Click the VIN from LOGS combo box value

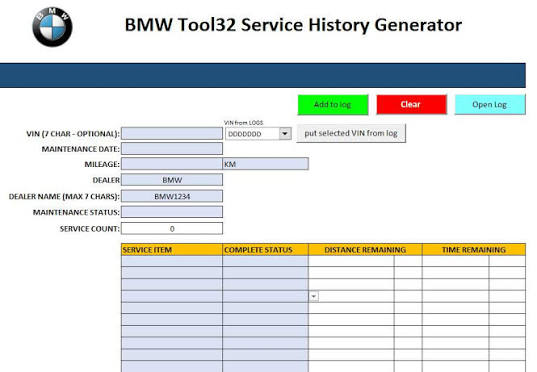pos(252,134)
